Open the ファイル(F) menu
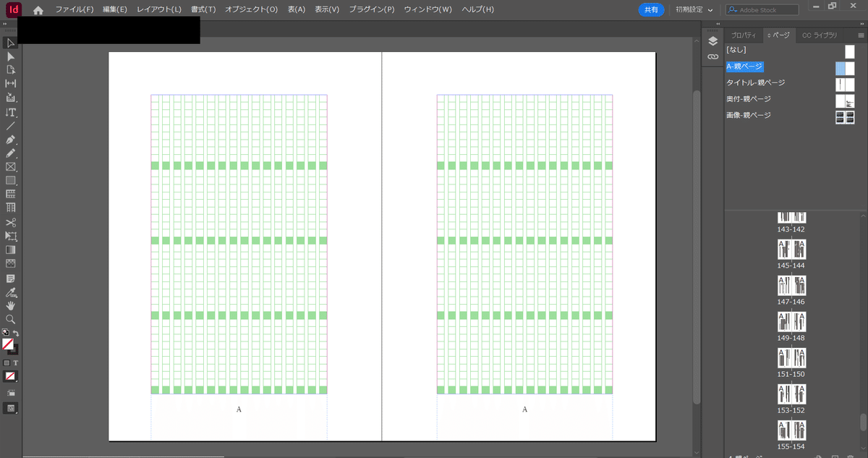The width and height of the screenshot is (868, 458). (75, 10)
